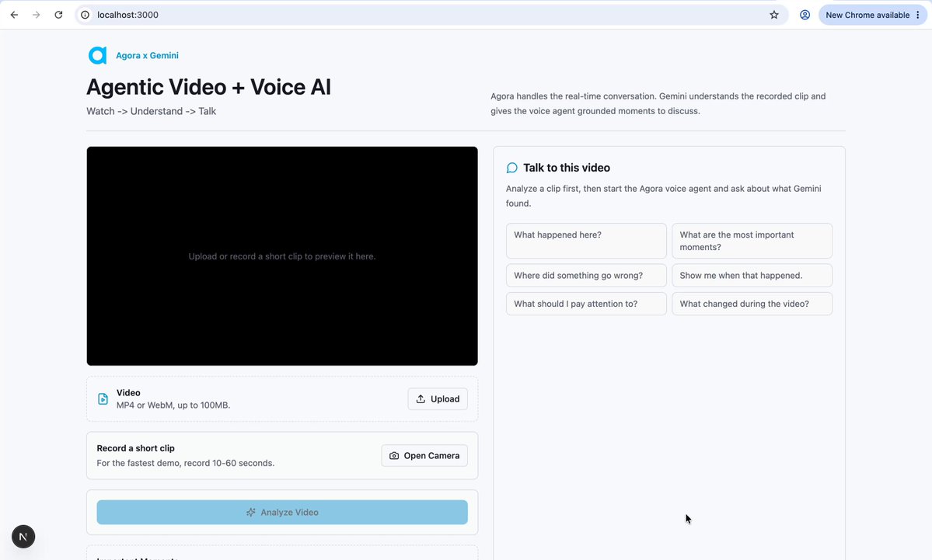
Task: Click 'MP4 or WebM, up to 100MB.' text
Action: pos(173,405)
